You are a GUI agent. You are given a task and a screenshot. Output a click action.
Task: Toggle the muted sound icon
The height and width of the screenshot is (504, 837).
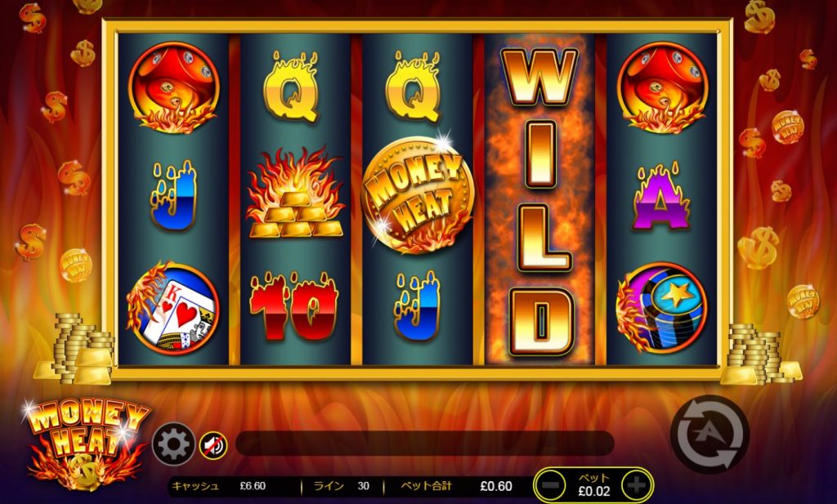click(x=213, y=445)
